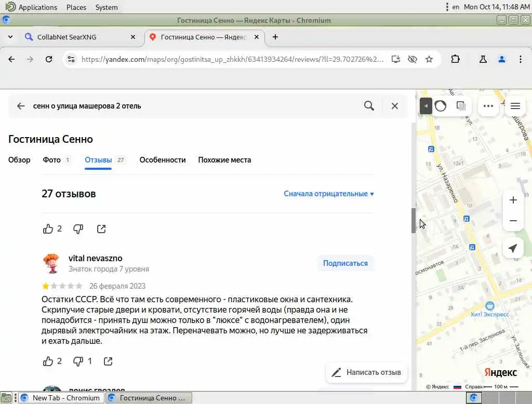Click the clock Mon Oct 14 in panel
The image size is (532, 404).
point(497,7)
